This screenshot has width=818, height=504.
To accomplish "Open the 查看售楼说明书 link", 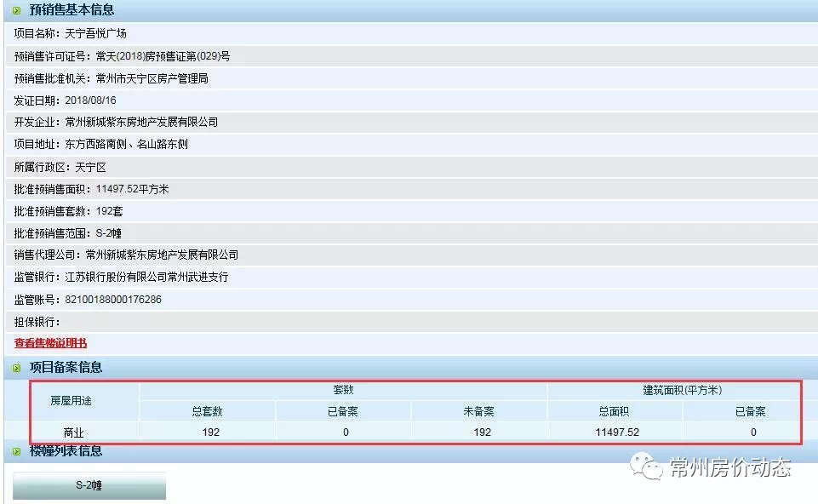I will tap(50, 343).
